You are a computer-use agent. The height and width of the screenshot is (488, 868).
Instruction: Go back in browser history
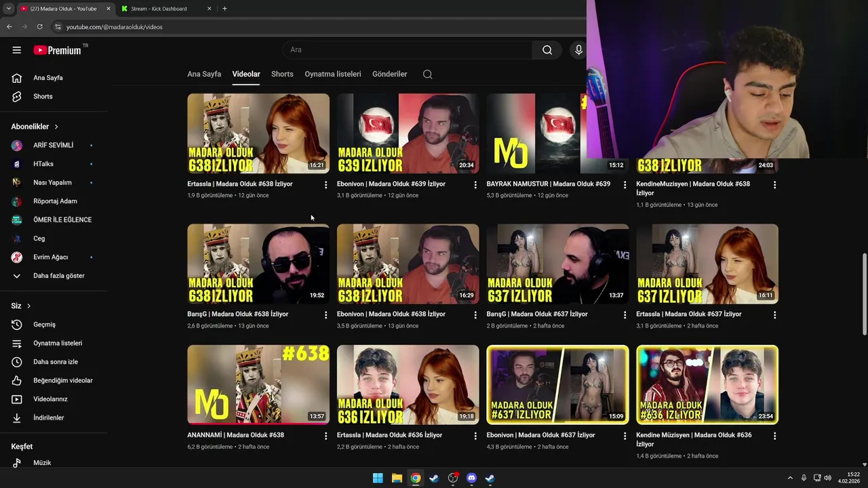(9, 26)
